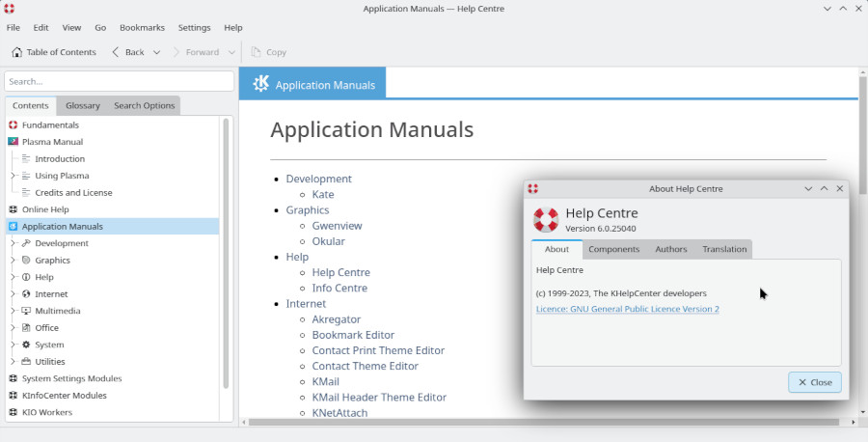Select Credits and License tree item

[73, 193]
